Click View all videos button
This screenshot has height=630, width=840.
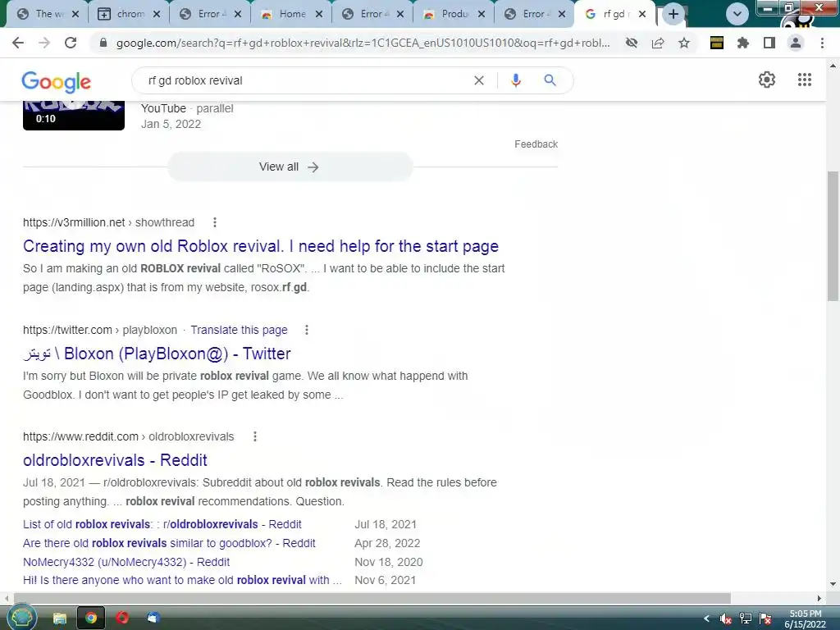[x=290, y=167]
